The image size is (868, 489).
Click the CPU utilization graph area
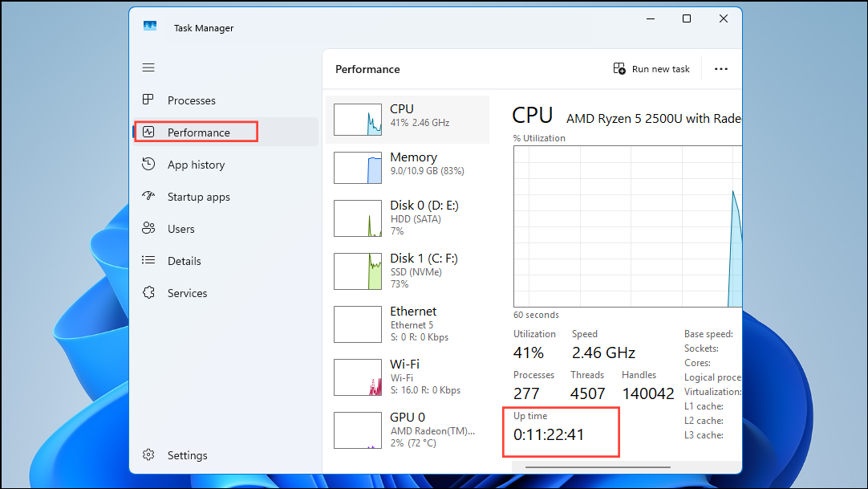pyautogui.click(x=627, y=226)
